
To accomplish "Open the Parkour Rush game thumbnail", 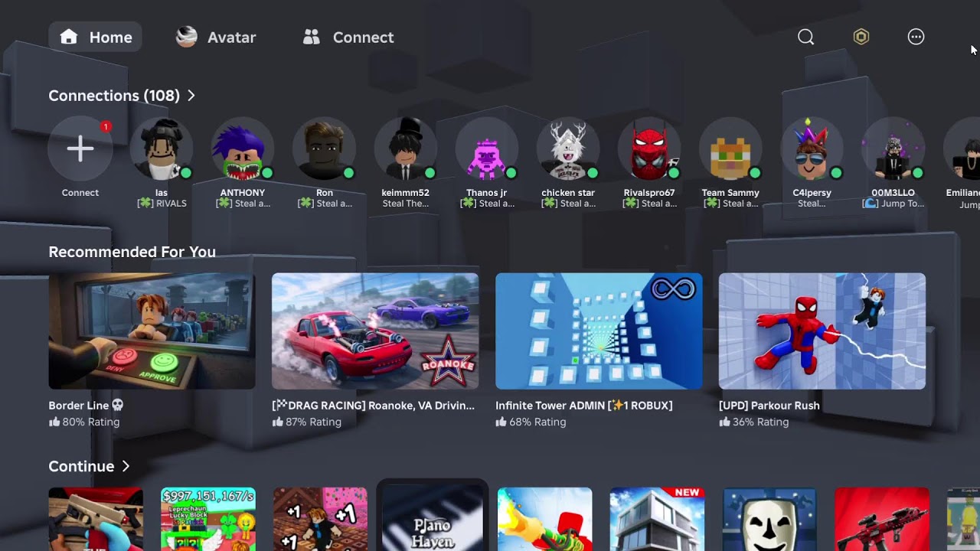I will (x=822, y=331).
